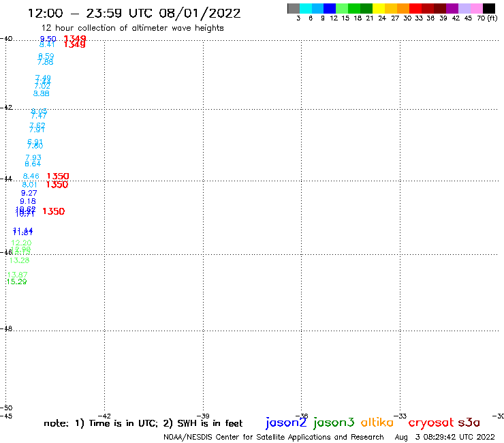Click the red '1350' time label beside 8.01
Image resolution: width=504 pixels, height=443 pixels.
point(57,185)
